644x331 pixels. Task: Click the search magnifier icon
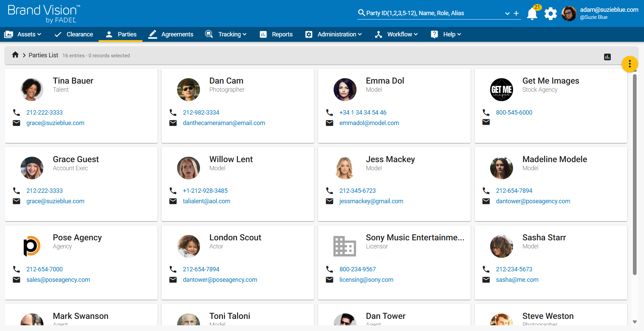click(361, 13)
